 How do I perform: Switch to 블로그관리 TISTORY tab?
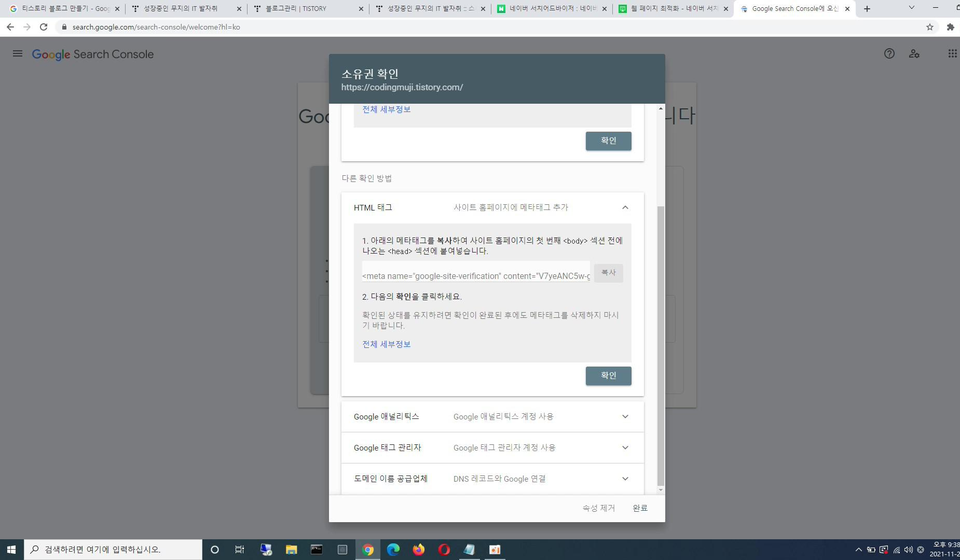click(x=309, y=9)
